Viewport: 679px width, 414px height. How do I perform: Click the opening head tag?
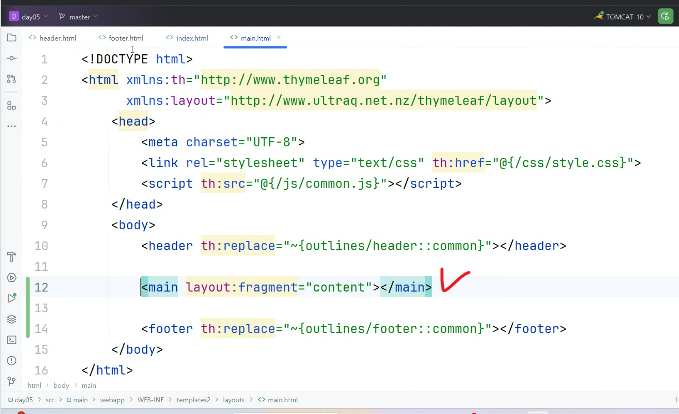pyautogui.click(x=133, y=121)
